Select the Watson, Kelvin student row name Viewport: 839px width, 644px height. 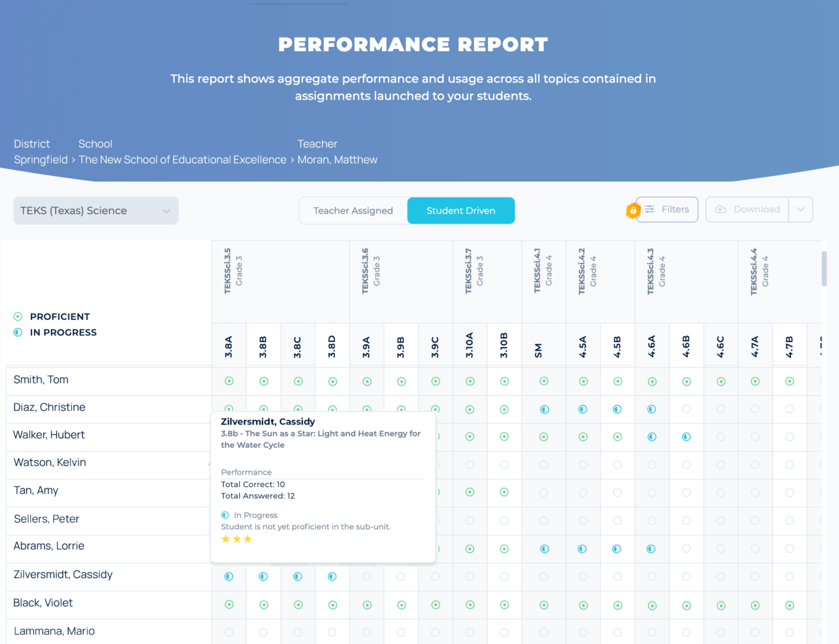50,463
